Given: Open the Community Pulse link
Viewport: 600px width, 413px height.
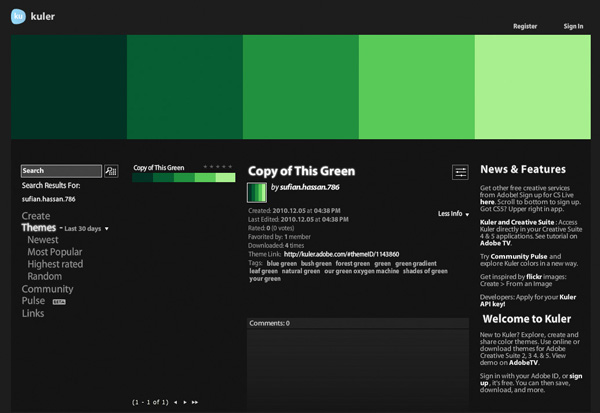Looking at the screenshot, I should pyautogui.click(x=519, y=256).
